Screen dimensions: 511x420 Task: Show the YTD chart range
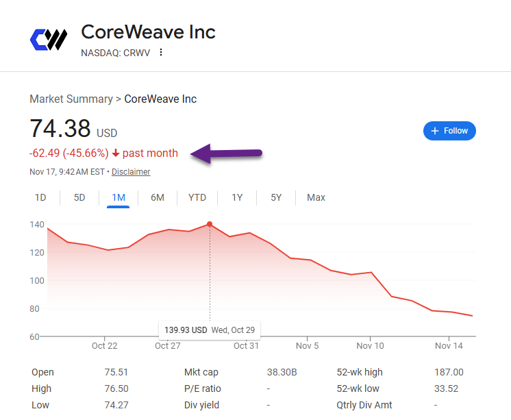coord(197,197)
